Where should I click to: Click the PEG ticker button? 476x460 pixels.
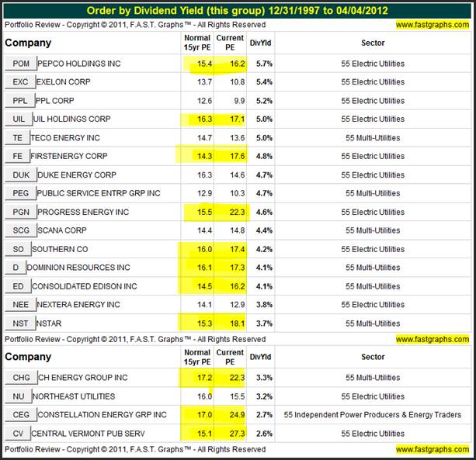(x=21, y=193)
